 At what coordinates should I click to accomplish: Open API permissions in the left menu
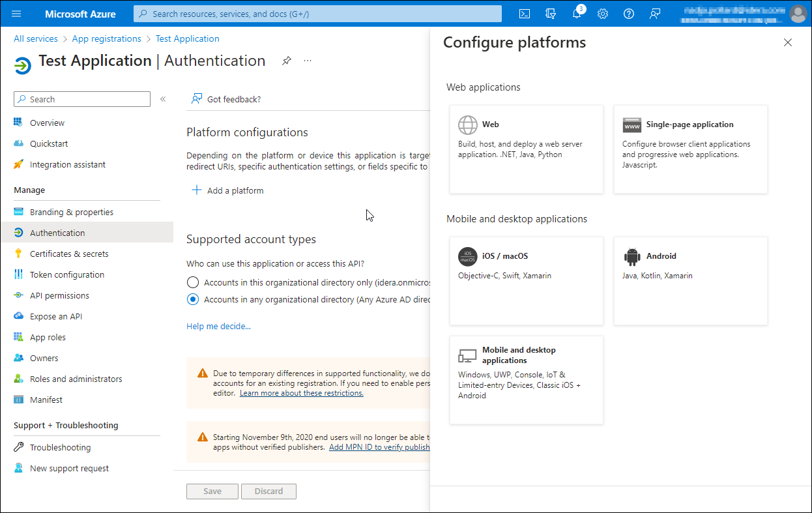(87, 295)
